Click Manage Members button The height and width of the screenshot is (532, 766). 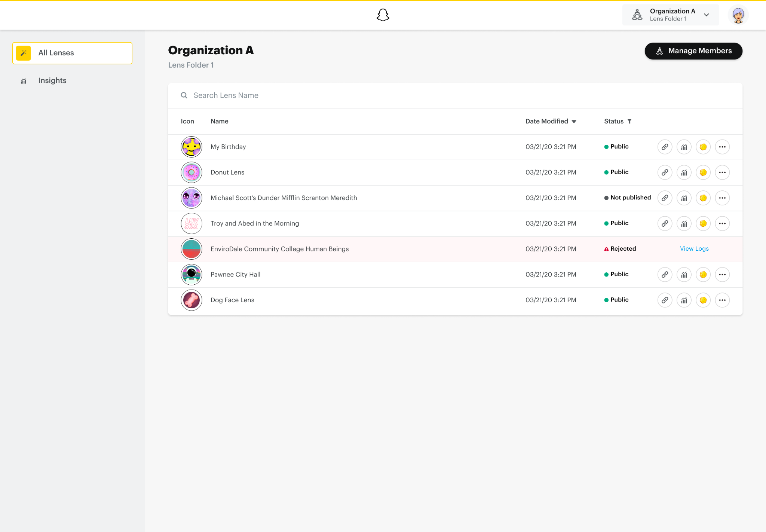[693, 51]
